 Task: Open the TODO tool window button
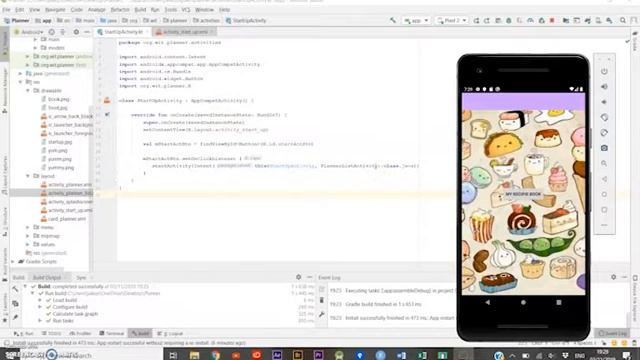pos(51,333)
